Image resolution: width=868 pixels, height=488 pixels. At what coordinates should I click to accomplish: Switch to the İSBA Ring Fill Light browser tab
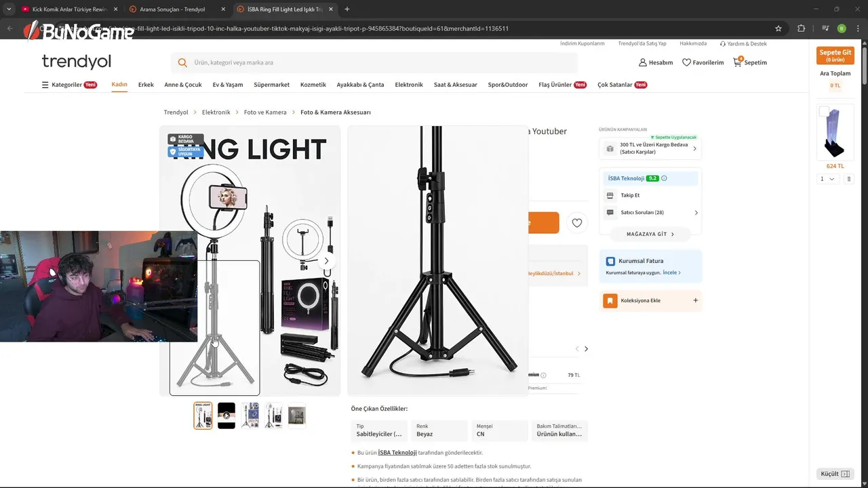(285, 9)
